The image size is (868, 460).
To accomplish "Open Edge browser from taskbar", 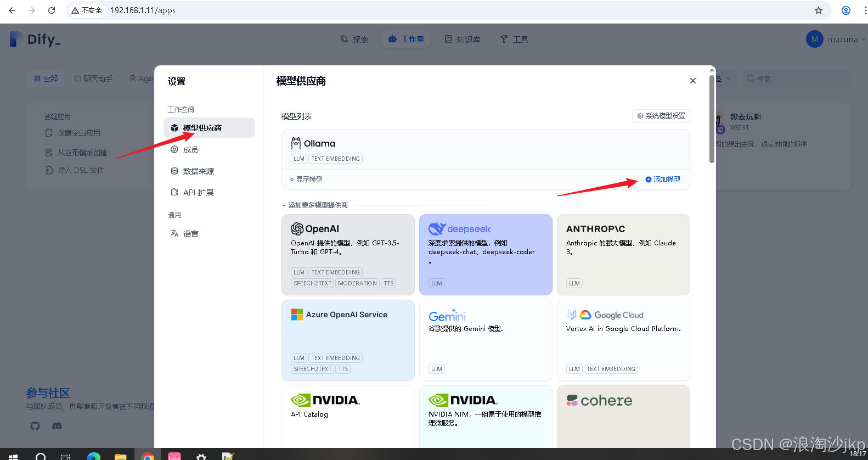I will [x=94, y=456].
